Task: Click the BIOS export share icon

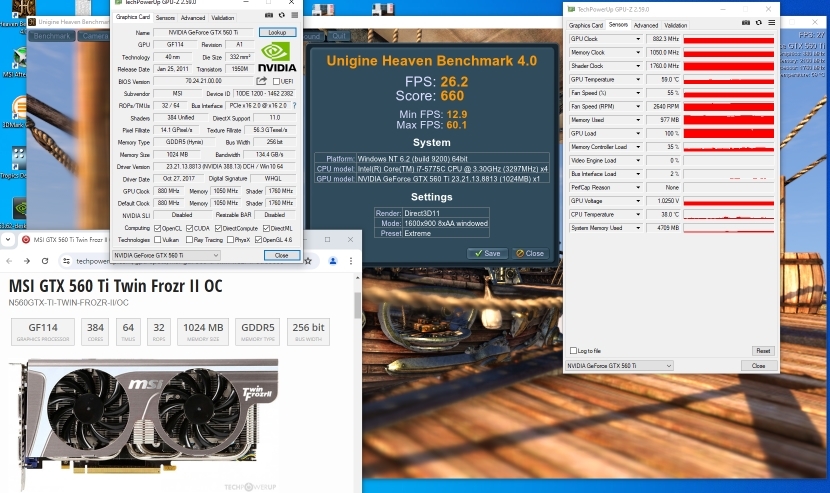Action: click(261, 81)
